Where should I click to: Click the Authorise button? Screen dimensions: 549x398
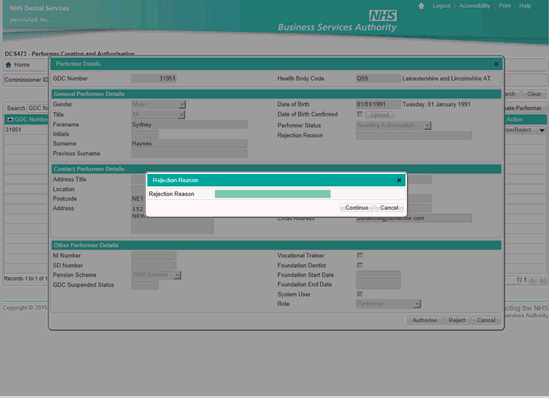[424, 320]
